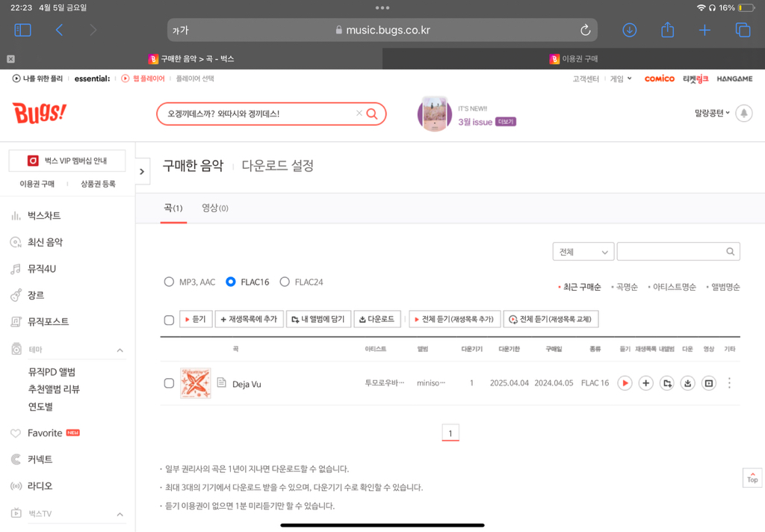Open 벅스 VIP 멤버십 안내 button

pos(67,161)
